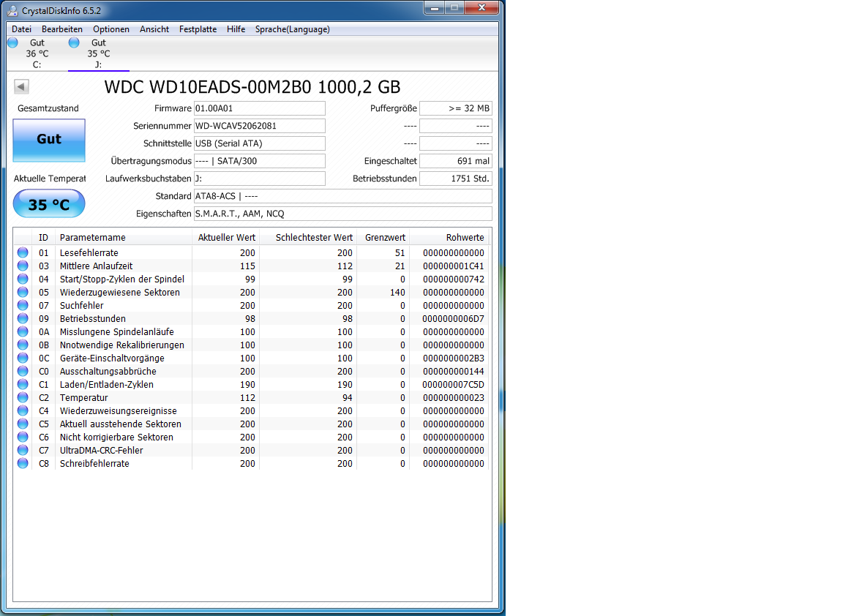
Task: Select the Wiederzugewiesene Sektoren parameter name
Action: coord(120,293)
